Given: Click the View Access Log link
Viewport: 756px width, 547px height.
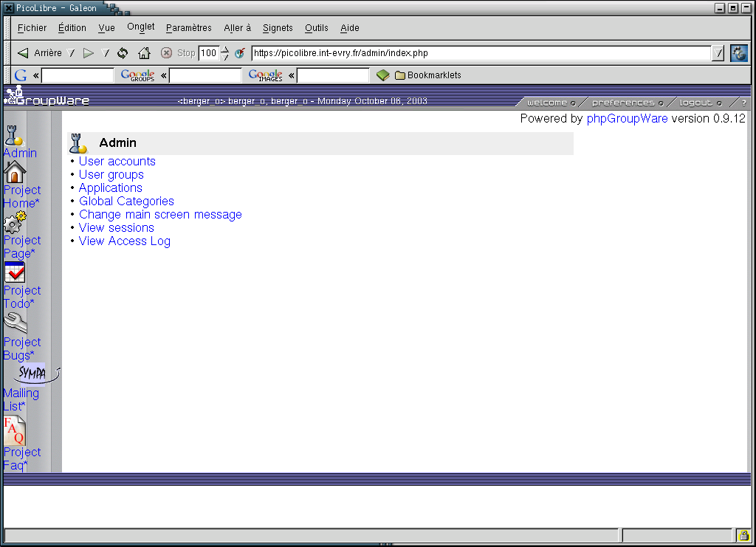Looking at the screenshot, I should [124, 241].
